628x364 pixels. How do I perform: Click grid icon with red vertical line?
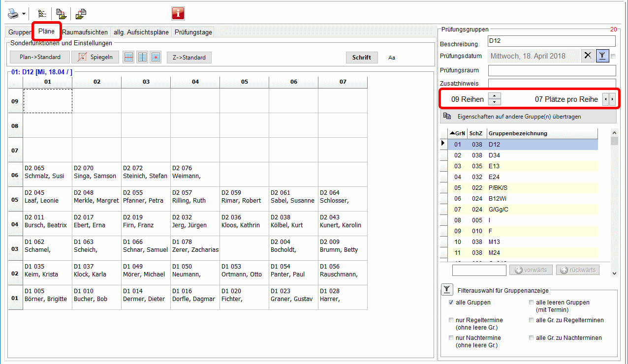click(x=142, y=57)
